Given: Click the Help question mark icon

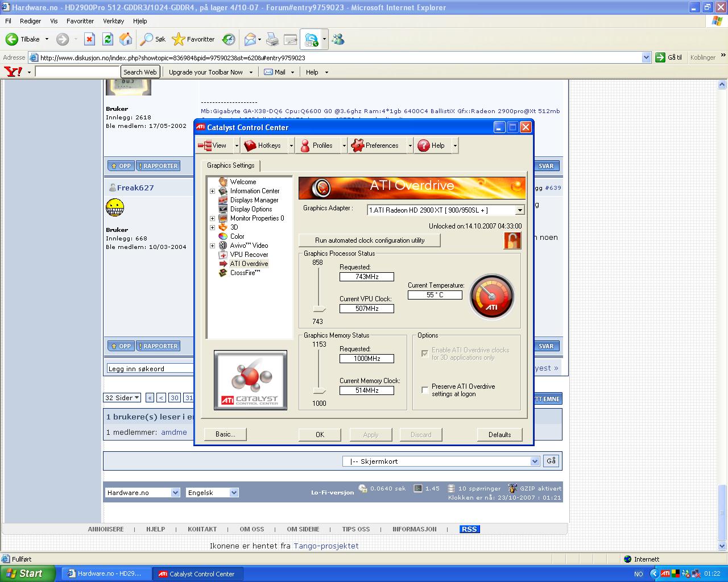Looking at the screenshot, I should tap(423, 145).
